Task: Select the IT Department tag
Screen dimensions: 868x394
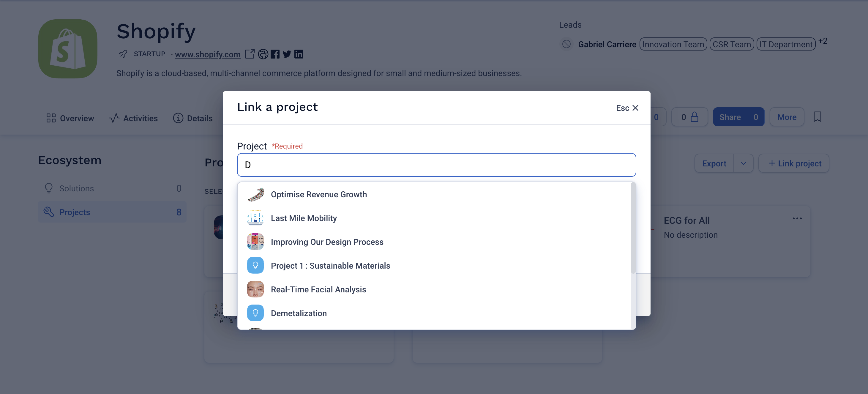Action: coord(786,44)
